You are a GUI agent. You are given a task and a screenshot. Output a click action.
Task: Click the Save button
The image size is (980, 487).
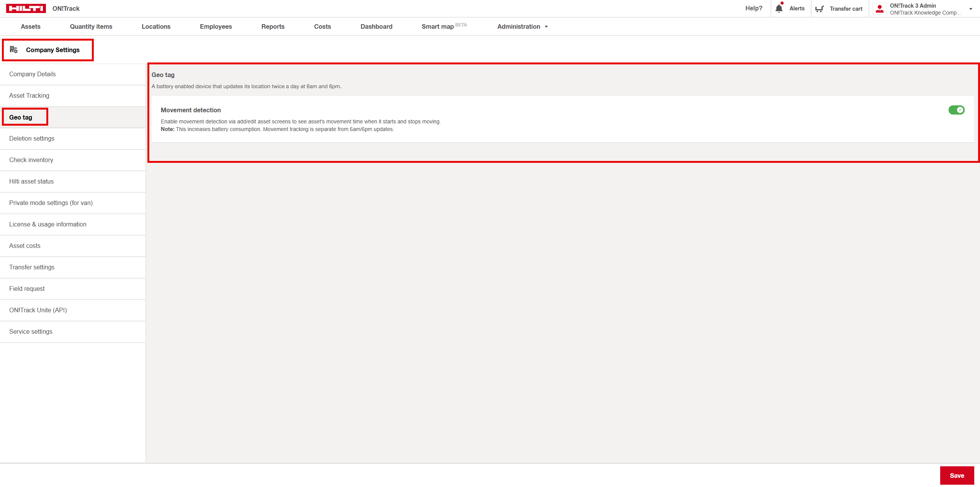click(x=957, y=476)
